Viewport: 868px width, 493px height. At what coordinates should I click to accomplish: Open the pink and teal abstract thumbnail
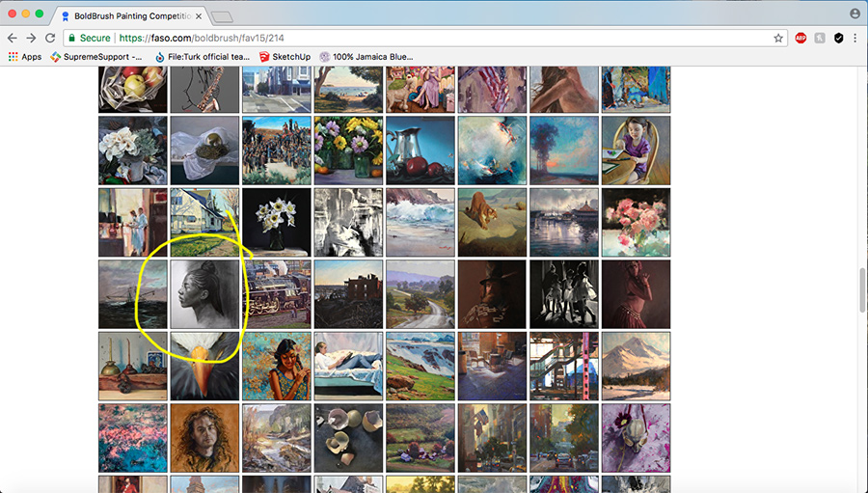click(x=133, y=438)
